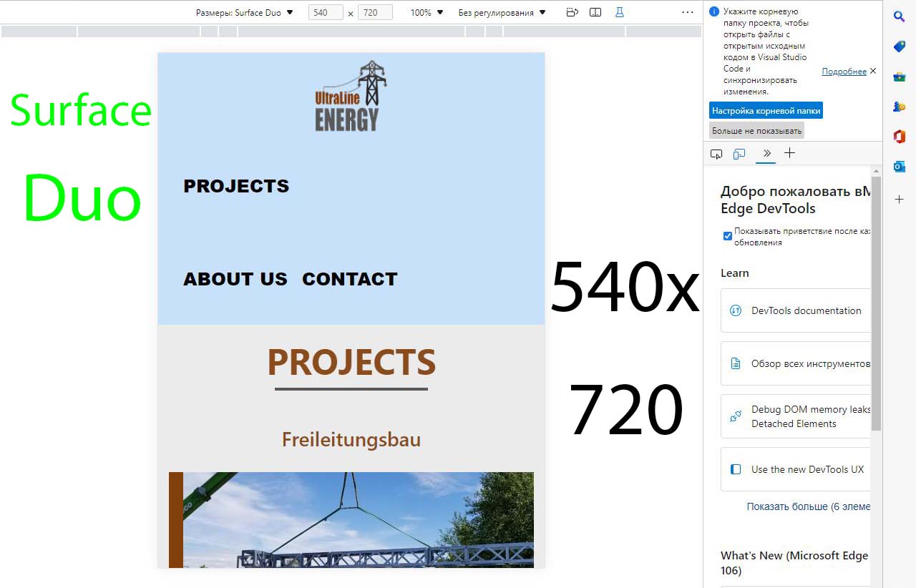Open Outlook from the Edge sidebar

pyautogui.click(x=900, y=167)
